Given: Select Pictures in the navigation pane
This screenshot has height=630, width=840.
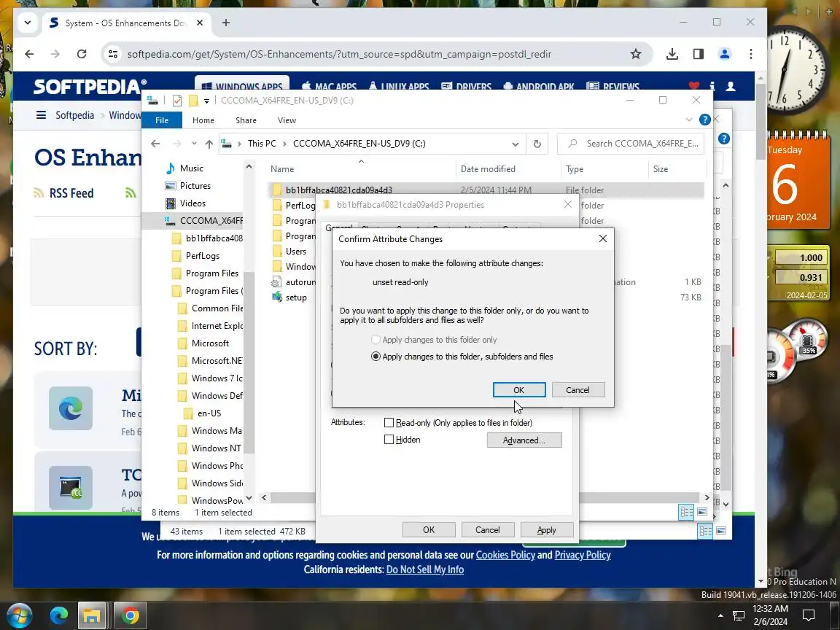Looking at the screenshot, I should [195, 186].
